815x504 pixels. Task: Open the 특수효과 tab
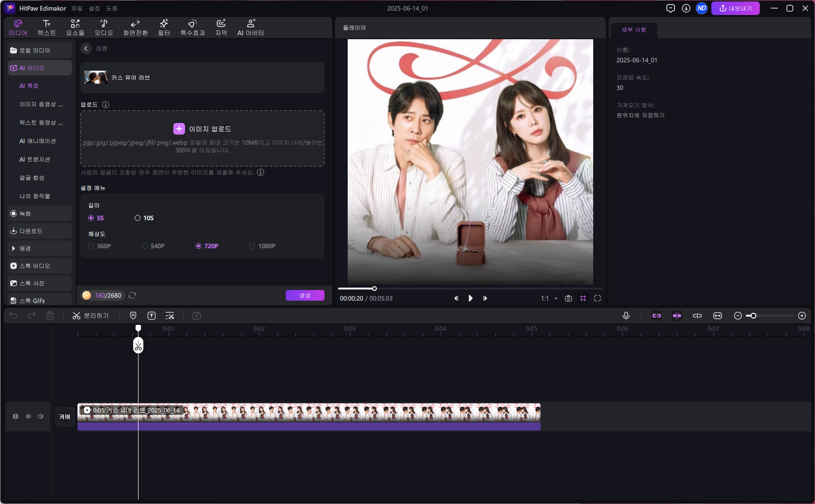click(x=193, y=28)
